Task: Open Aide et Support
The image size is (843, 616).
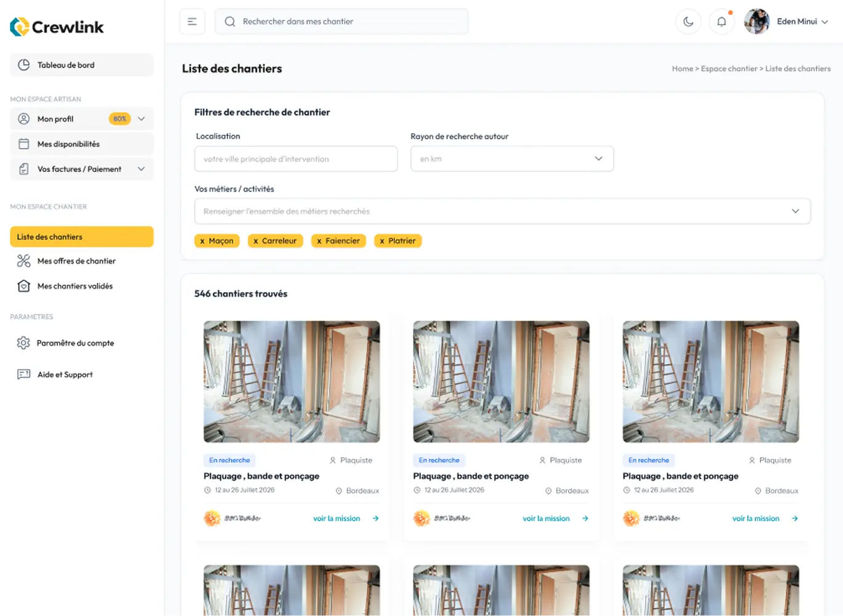Action: (65, 375)
